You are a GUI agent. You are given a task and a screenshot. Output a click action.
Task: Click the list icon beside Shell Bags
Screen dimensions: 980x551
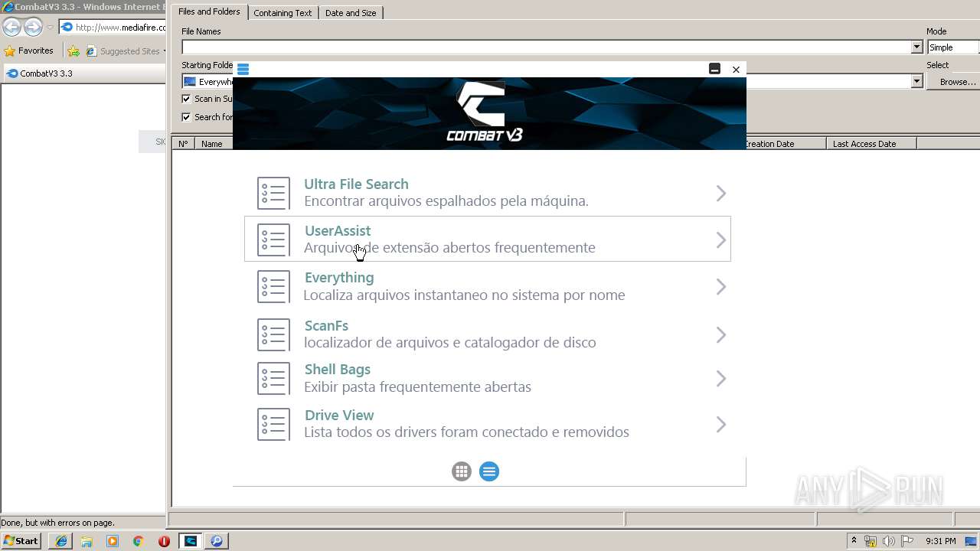pos(273,379)
